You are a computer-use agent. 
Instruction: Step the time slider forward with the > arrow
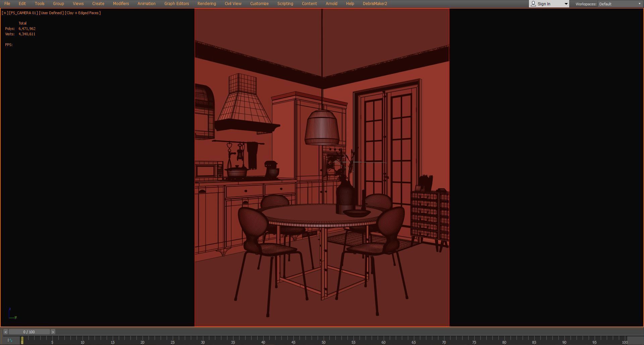click(x=53, y=332)
